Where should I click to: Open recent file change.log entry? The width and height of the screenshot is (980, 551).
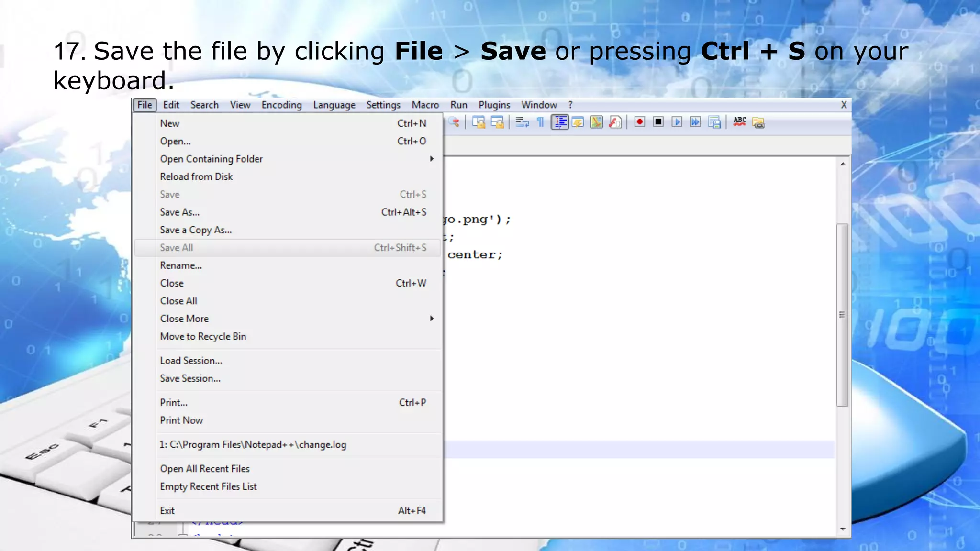click(x=253, y=445)
